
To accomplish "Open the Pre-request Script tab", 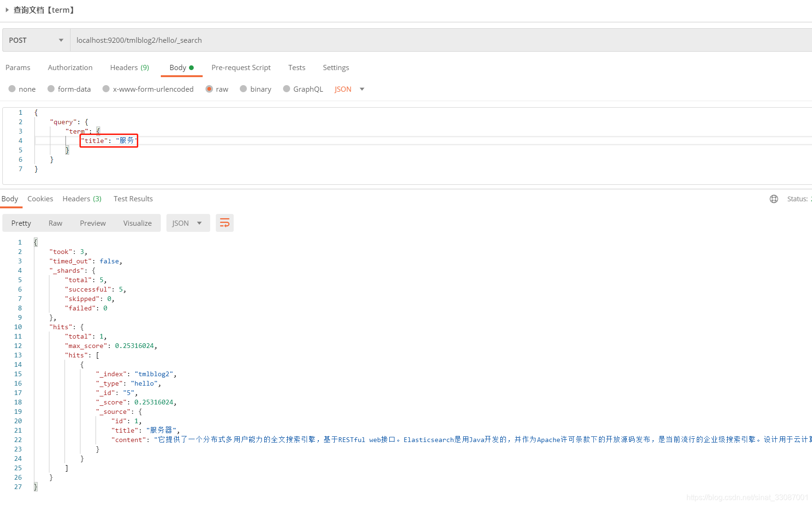I will pyautogui.click(x=241, y=68).
